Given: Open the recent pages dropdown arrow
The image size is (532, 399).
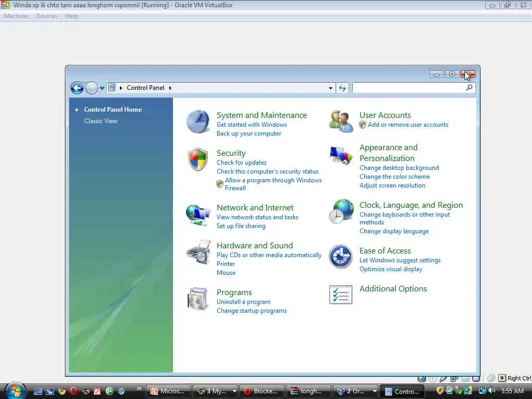Looking at the screenshot, I should pos(102,88).
